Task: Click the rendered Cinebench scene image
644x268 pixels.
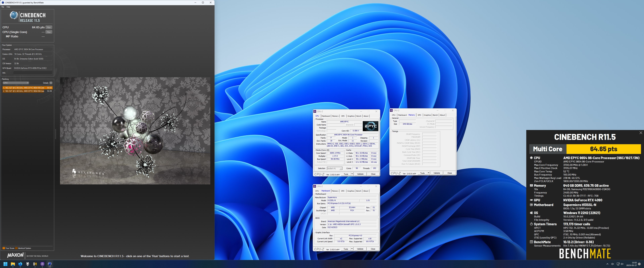Action: [135, 131]
